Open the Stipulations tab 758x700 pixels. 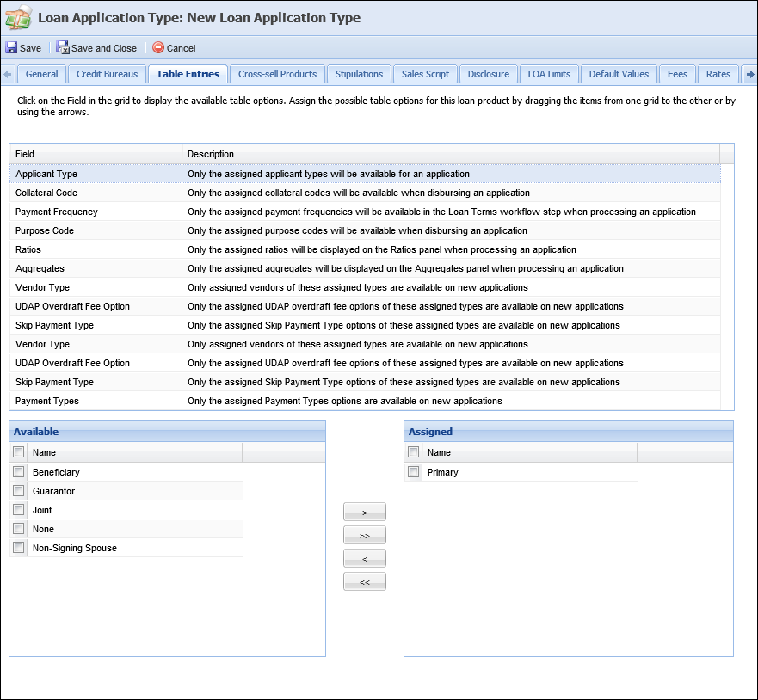pos(359,75)
